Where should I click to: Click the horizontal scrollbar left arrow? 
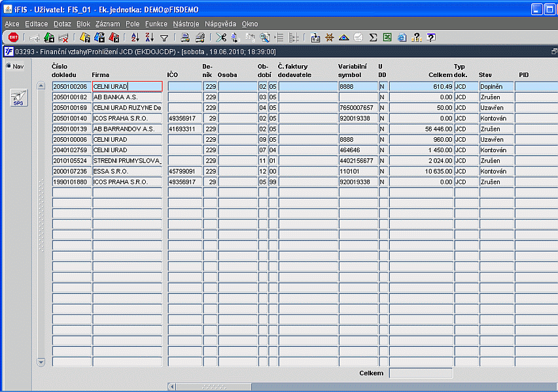172,387
